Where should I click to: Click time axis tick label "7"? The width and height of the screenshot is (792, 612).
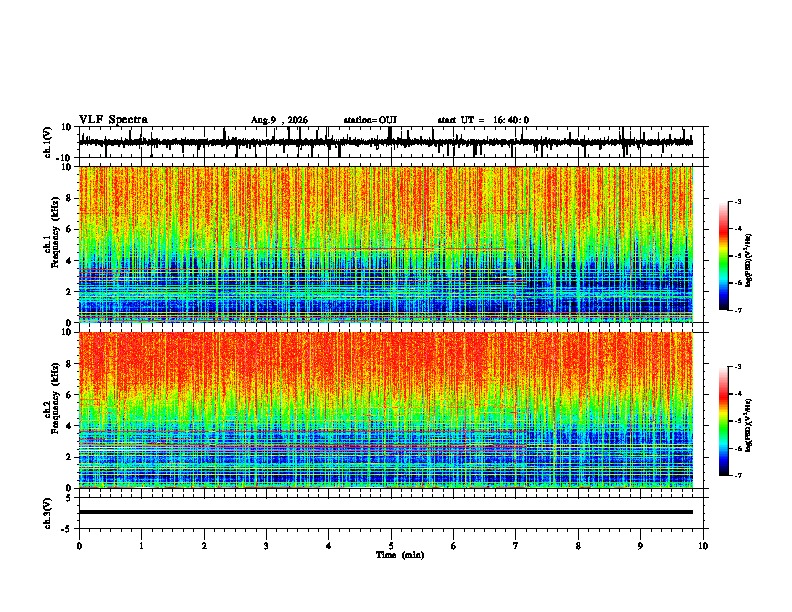pos(516,546)
